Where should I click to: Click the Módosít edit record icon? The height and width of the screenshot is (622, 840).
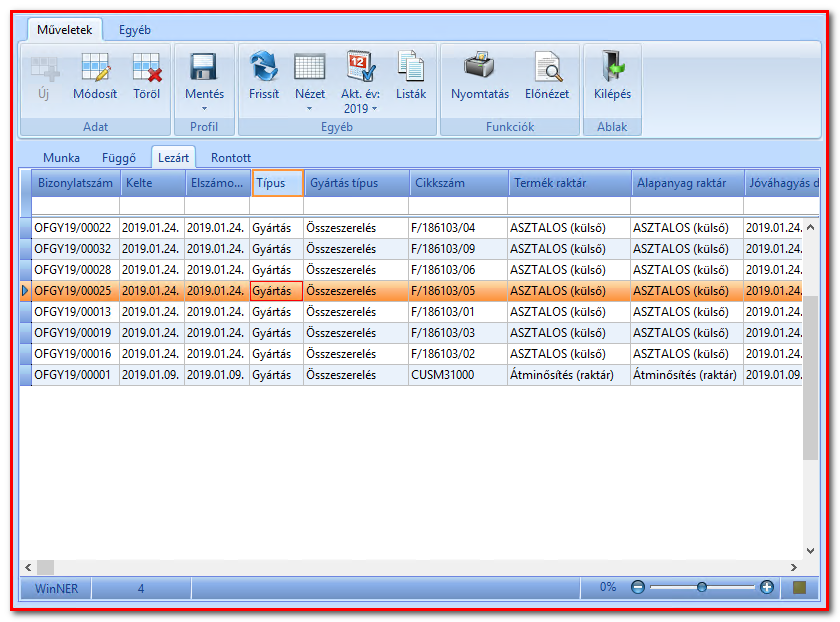coord(95,68)
